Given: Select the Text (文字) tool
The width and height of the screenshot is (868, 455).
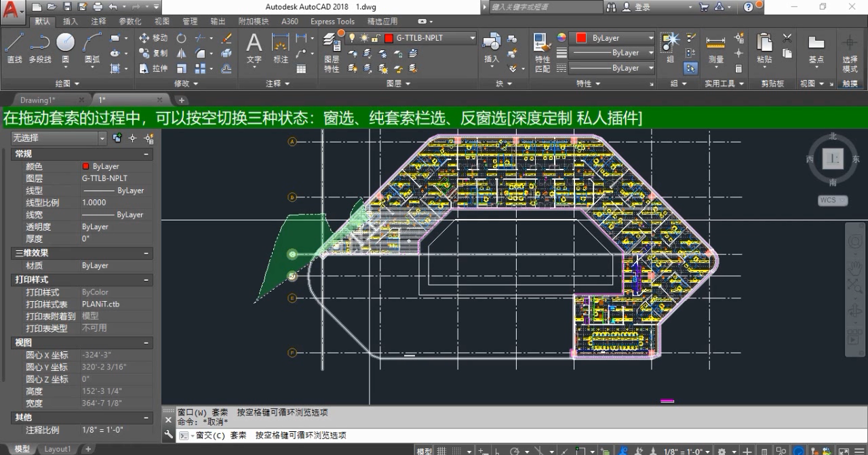Looking at the screenshot, I should [254, 49].
